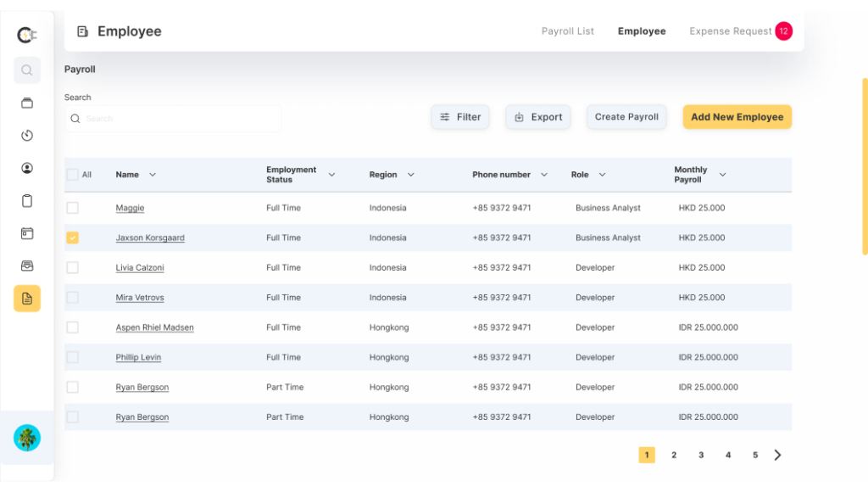Viewport: 868px width, 492px height.
Task: Click the Employee page header icon
Action: click(82, 31)
